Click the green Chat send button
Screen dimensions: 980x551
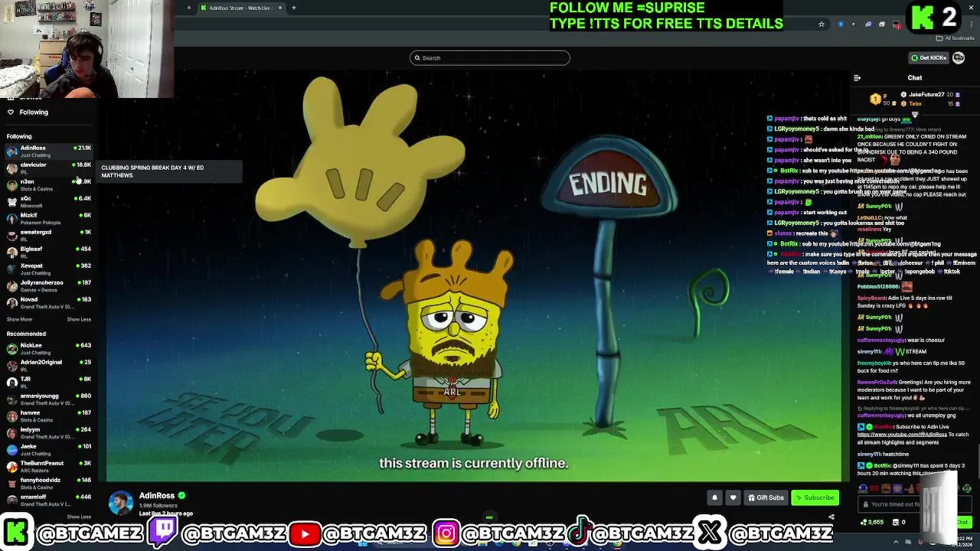point(962,522)
